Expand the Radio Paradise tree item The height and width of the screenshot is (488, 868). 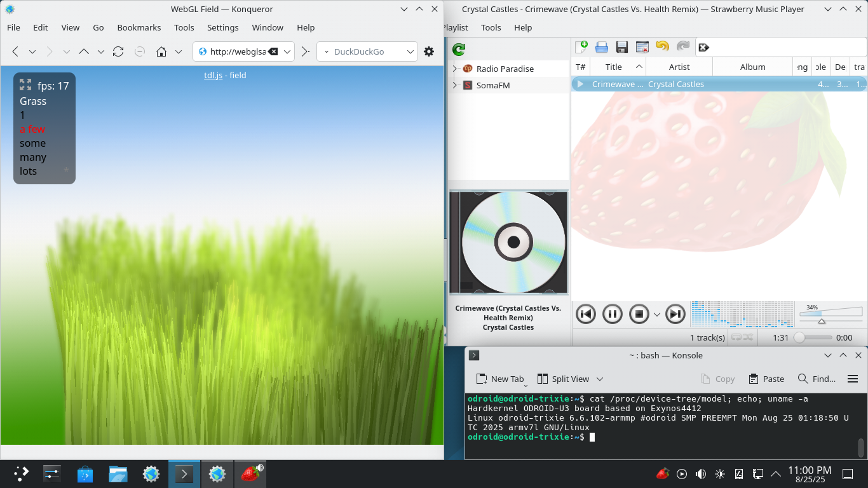tap(454, 69)
